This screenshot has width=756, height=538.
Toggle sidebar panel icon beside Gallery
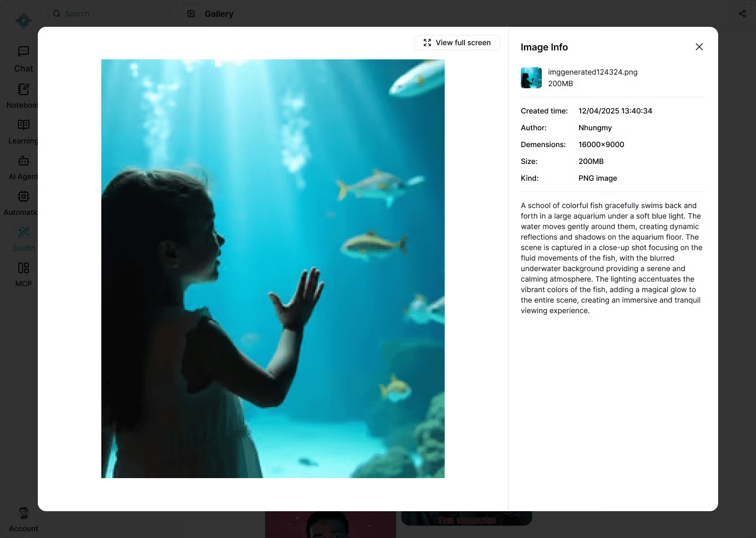point(191,14)
